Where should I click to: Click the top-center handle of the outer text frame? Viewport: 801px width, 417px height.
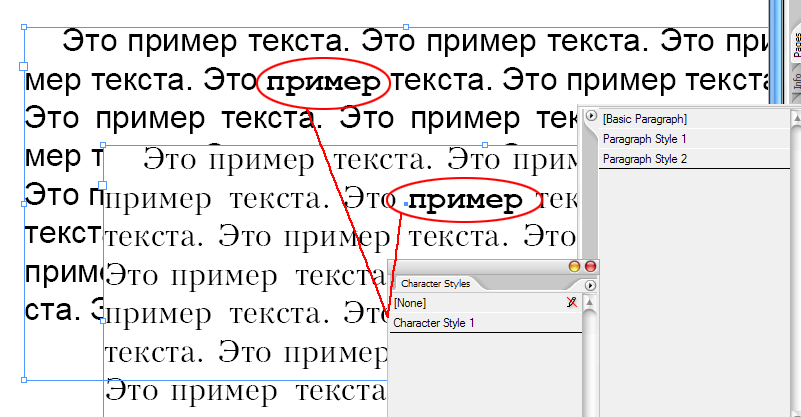(406, 27)
